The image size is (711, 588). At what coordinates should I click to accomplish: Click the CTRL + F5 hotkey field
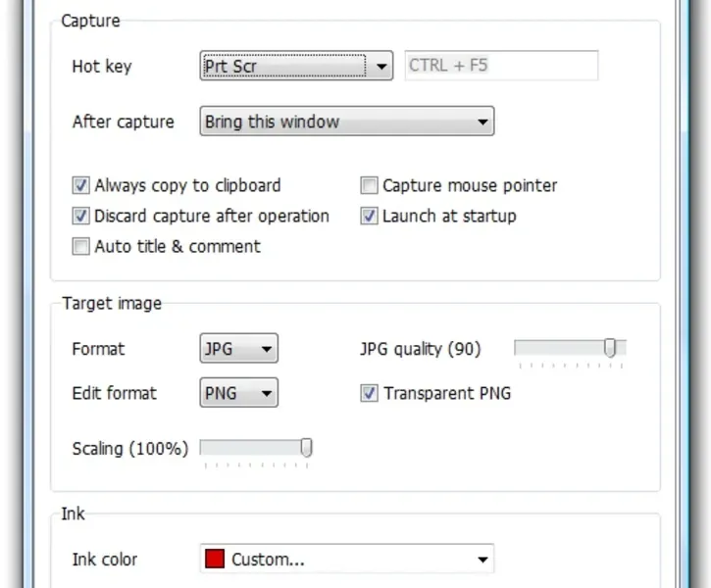click(499, 67)
